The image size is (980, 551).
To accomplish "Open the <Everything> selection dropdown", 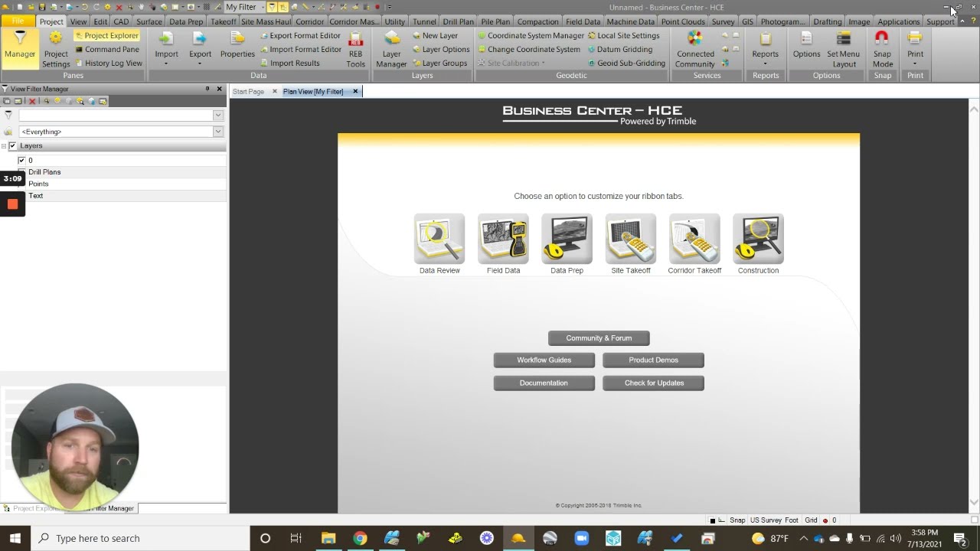I will click(x=217, y=132).
